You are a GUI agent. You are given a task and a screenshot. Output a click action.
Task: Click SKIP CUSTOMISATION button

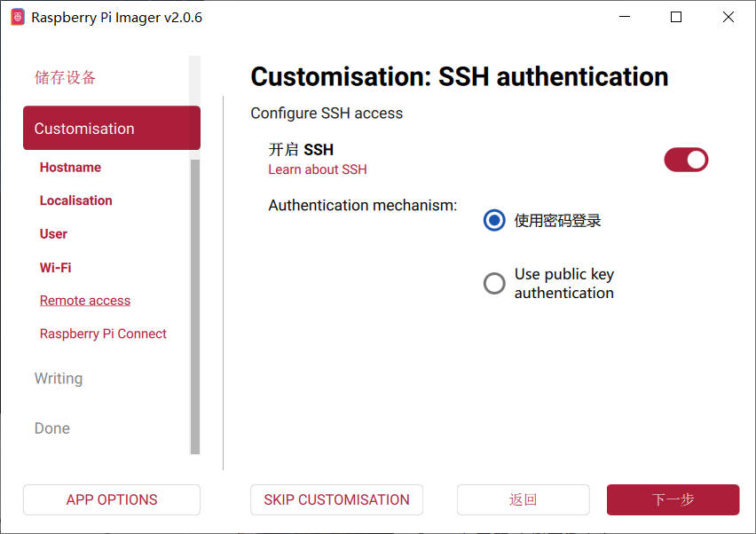coord(336,499)
